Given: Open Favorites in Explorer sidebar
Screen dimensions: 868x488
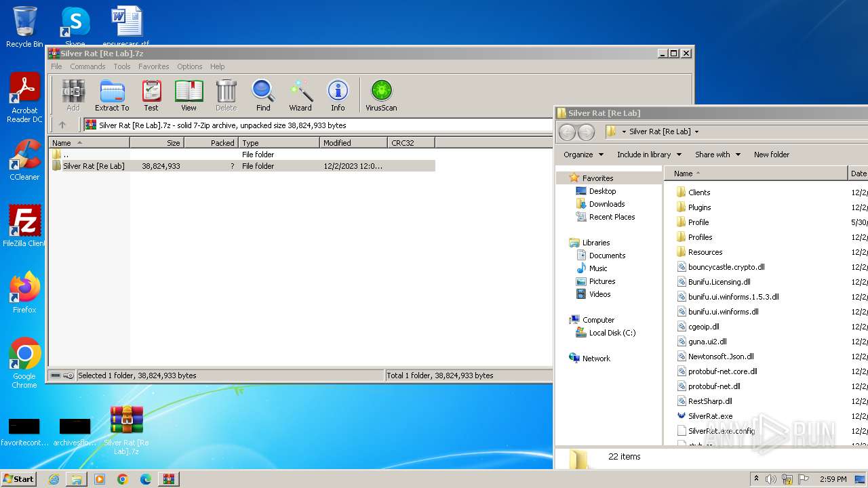Looking at the screenshot, I should [x=597, y=178].
